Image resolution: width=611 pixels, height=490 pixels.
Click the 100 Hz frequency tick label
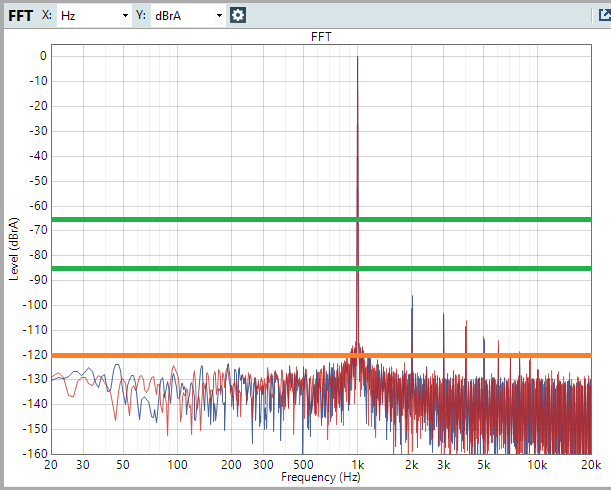tap(177, 465)
